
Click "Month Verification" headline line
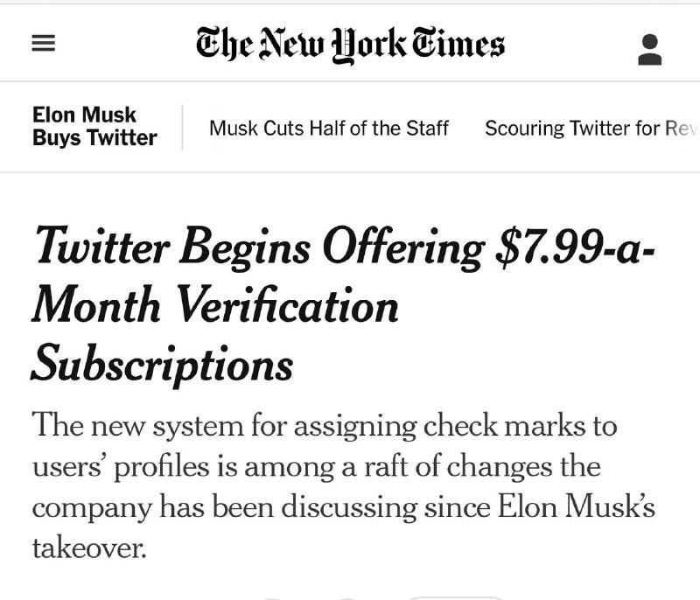point(214,305)
